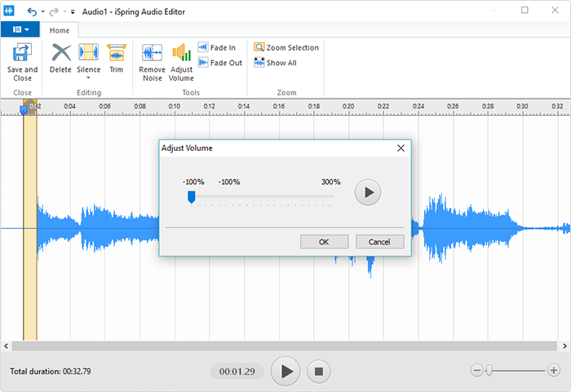Select the Trim tool
The image size is (571, 392).
tap(117, 58)
